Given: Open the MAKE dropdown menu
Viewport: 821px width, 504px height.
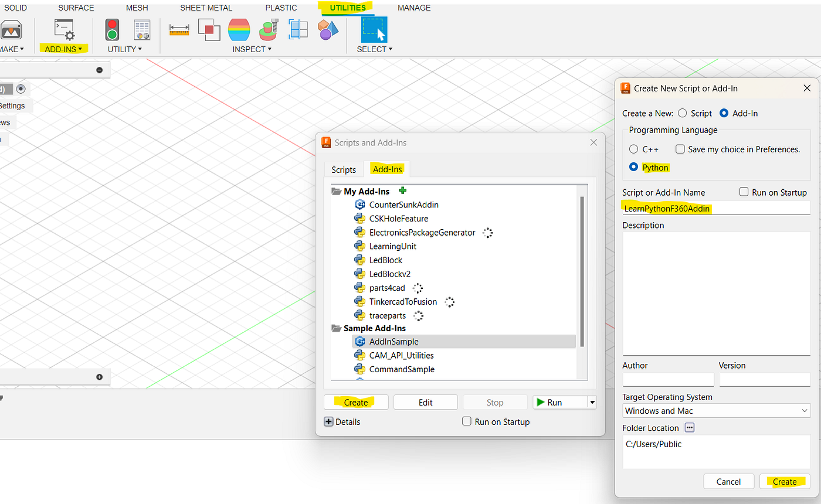Looking at the screenshot, I should point(12,49).
